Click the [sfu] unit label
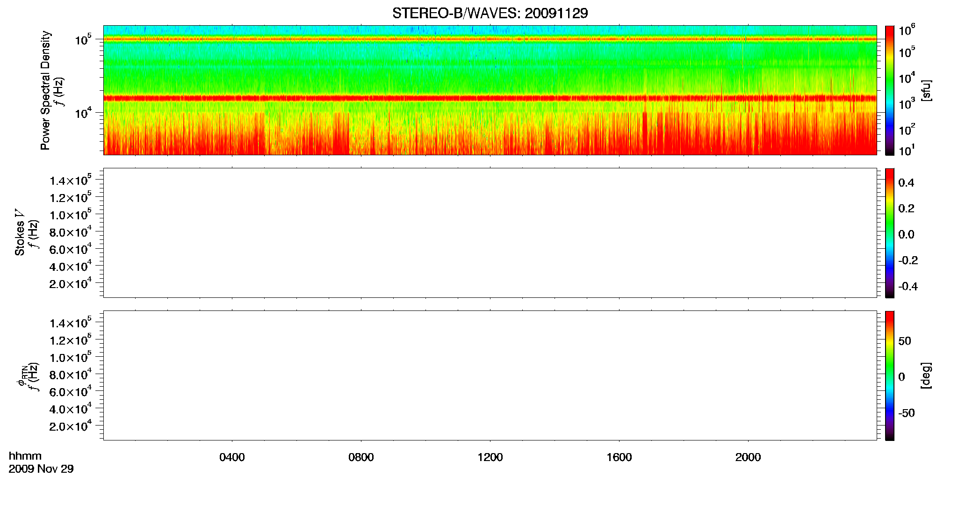The image size is (980, 505). (x=926, y=90)
